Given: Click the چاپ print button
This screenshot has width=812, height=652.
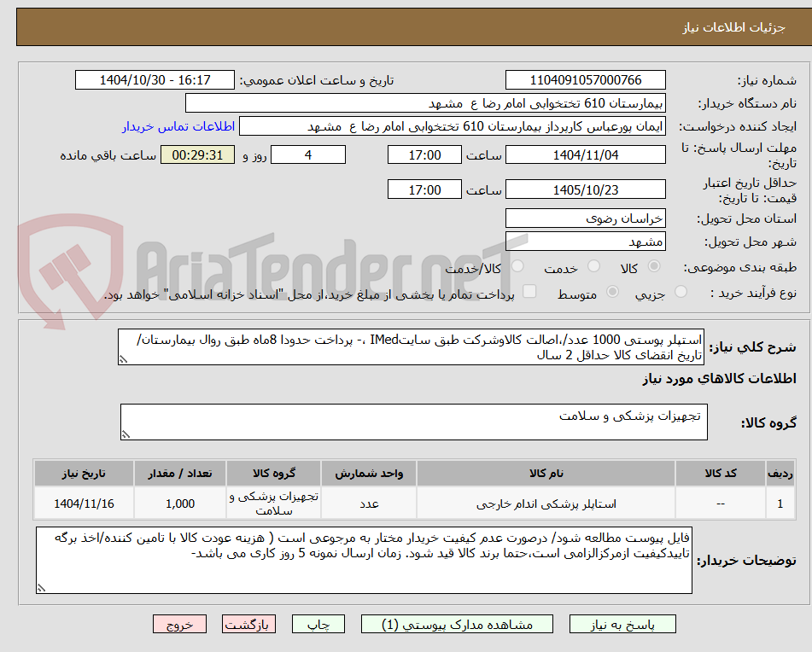Looking at the screenshot, I should [x=318, y=624].
